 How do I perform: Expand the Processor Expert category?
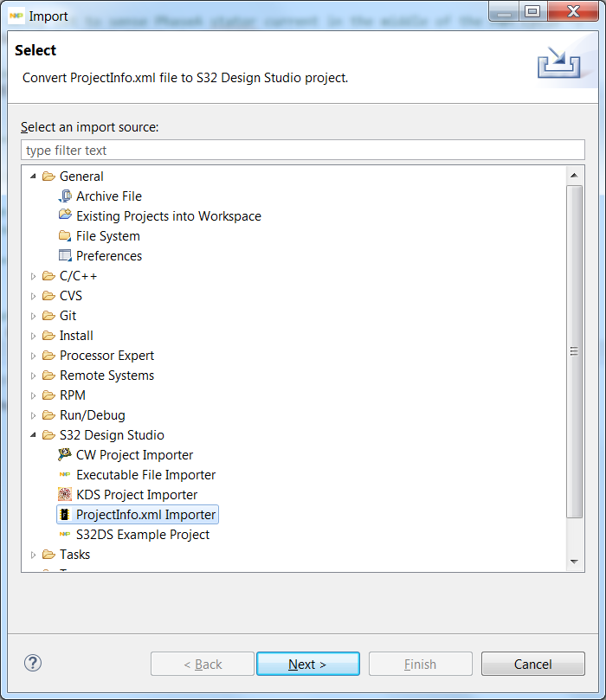[33, 356]
